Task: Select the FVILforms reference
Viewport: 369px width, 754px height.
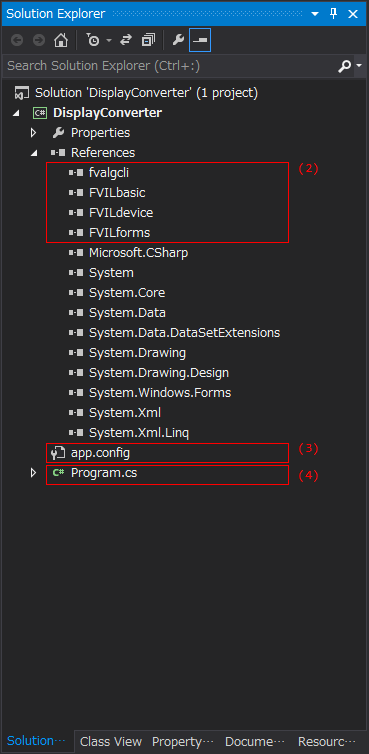Action: [x=120, y=233]
